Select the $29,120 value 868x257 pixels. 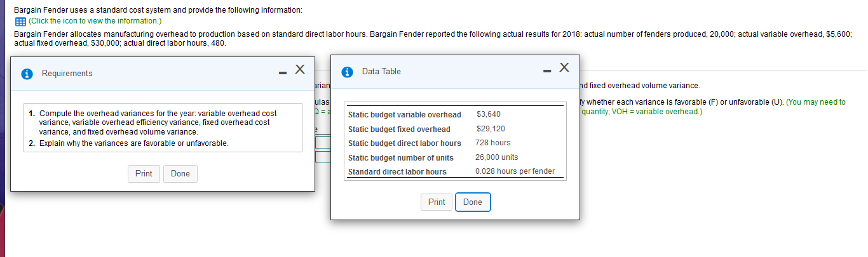(491, 129)
